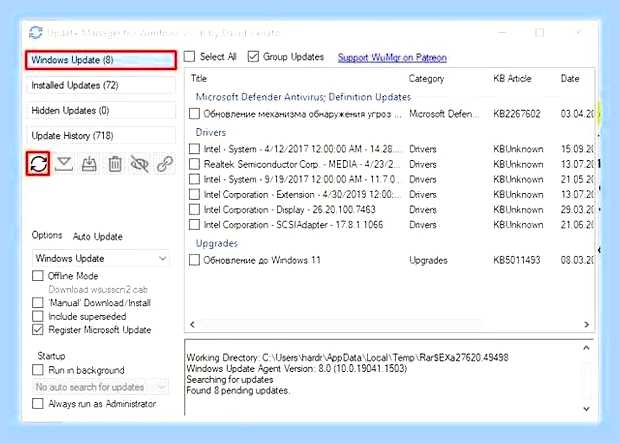
Task: Click the Working Directory log line
Action: [347, 358]
